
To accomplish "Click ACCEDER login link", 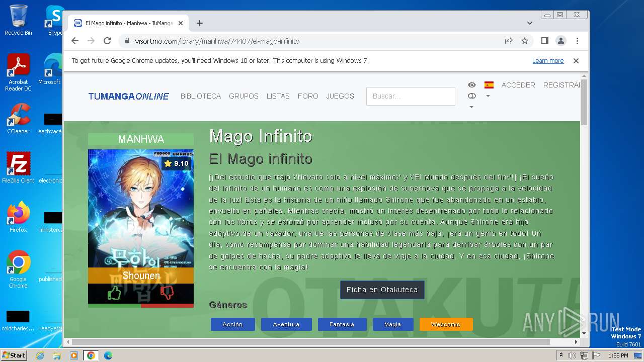I will coord(518,85).
